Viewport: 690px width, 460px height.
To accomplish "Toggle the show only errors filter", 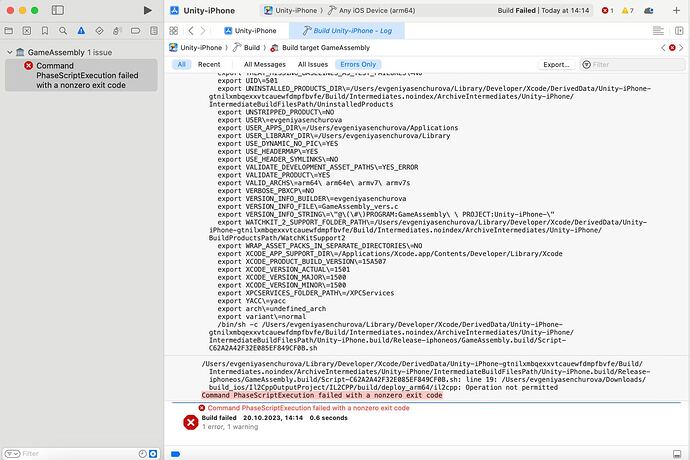I will pos(153,453).
